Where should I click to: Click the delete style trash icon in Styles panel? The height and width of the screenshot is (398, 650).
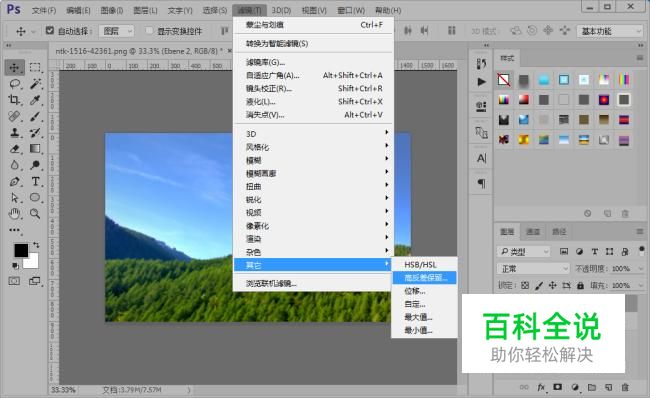click(625, 214)
